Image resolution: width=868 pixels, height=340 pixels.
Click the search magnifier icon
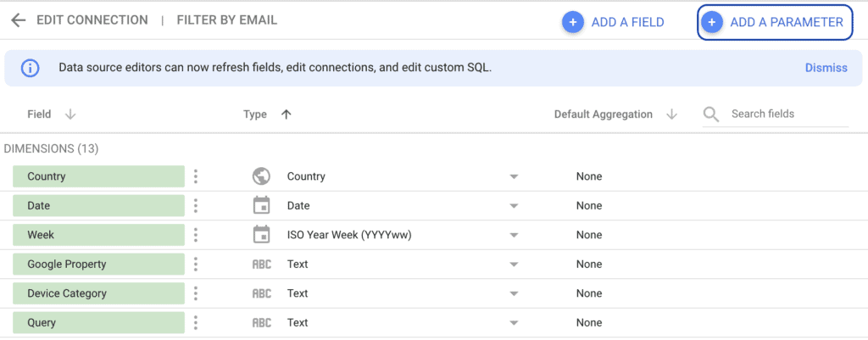click(711, 114)
